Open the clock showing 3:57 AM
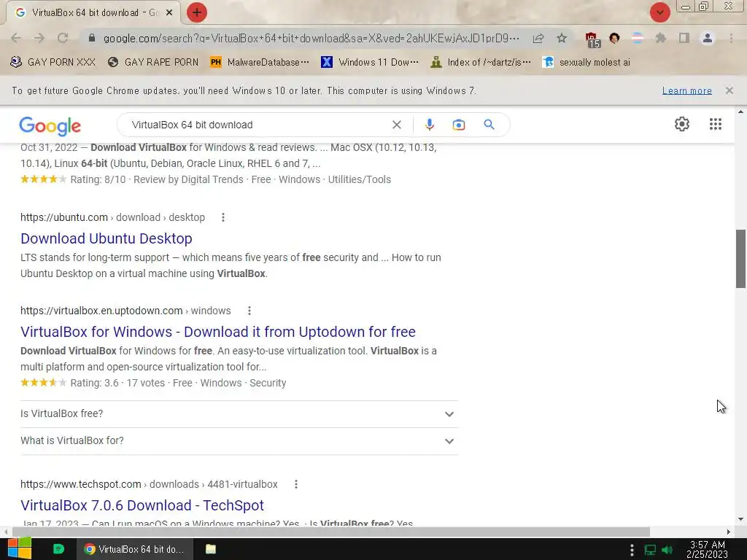The width and height of the screenshot is (747, 560). click(x=707, y=549)
